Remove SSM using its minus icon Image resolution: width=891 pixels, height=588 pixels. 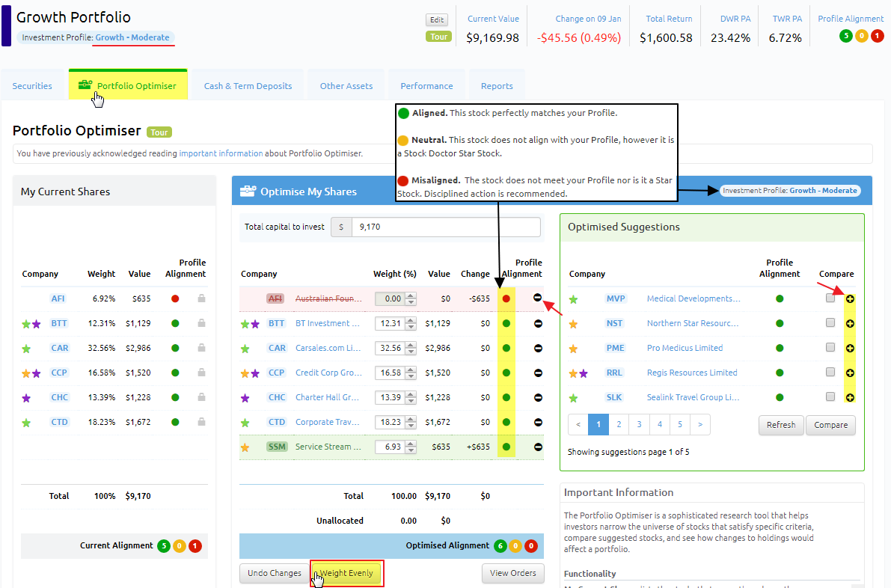tap(538, 447)
